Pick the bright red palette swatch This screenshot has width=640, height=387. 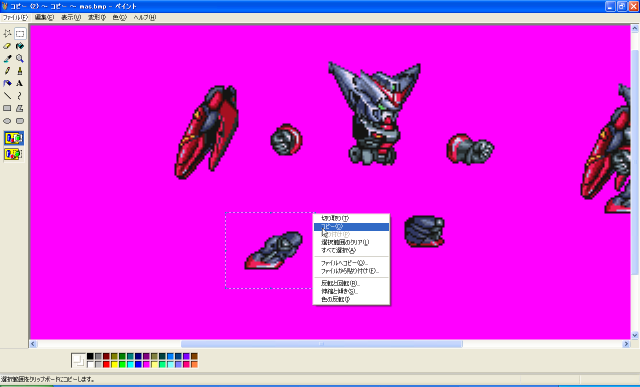[x=106, y=364]
